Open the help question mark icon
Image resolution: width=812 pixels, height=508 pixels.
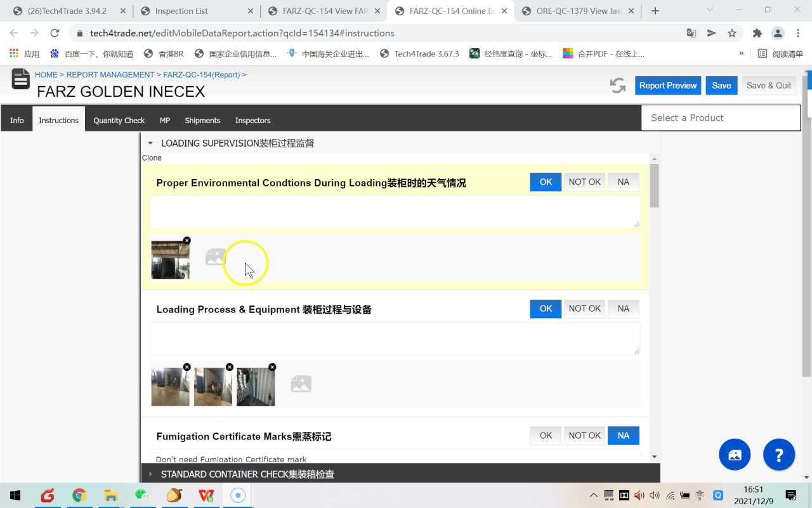tap(779, 454)
